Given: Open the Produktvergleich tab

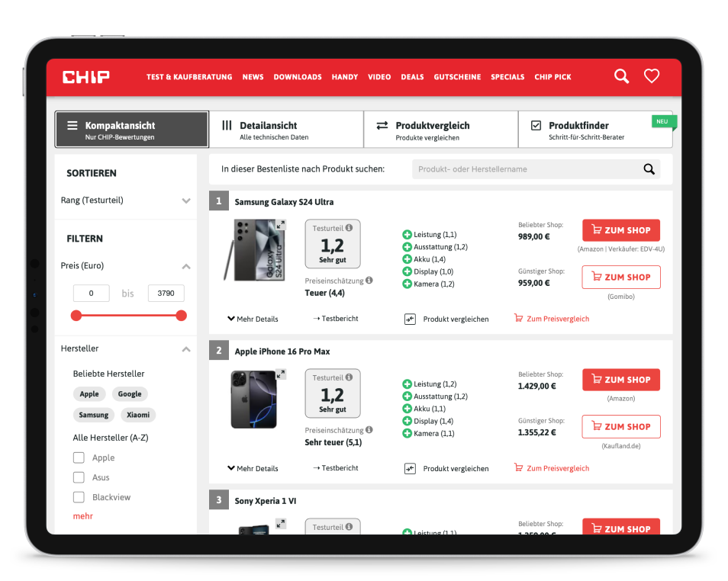Looking at the screenshot, I should click(440, 130).
